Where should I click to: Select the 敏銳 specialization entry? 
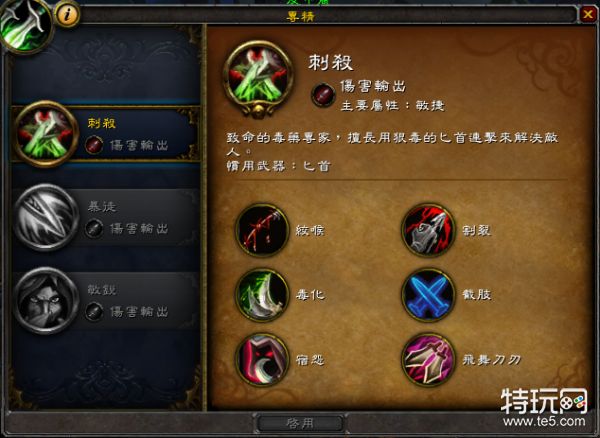coord(106,301)
